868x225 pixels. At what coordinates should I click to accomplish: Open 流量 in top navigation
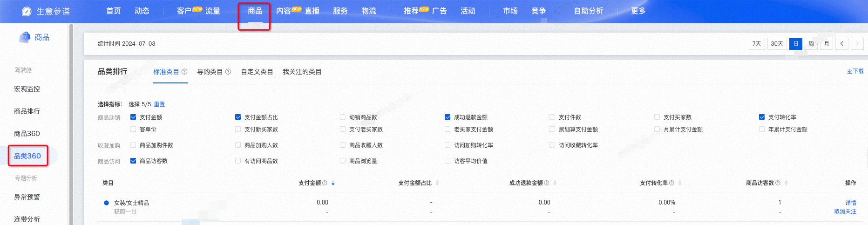coord(213,11)
